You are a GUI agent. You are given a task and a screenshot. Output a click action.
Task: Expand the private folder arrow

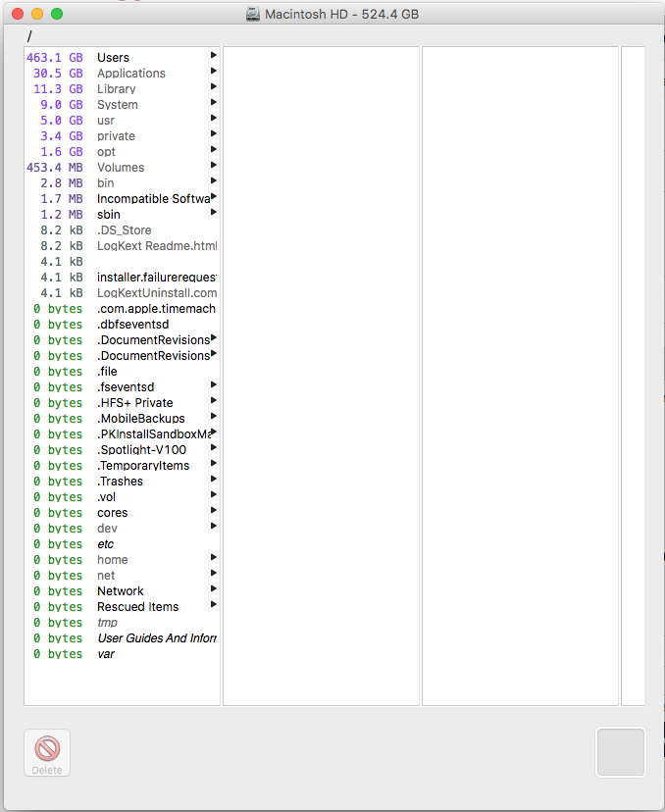point(214,133)
